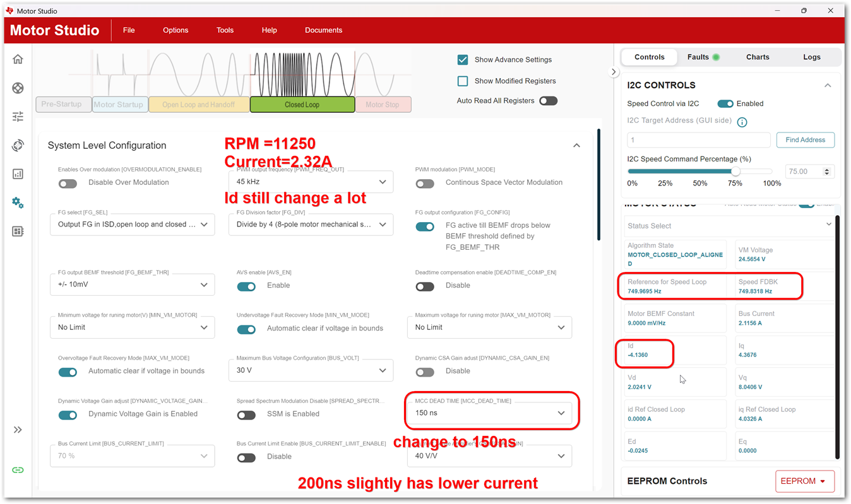Viewport: 851px width, 504px height.
Task: Select Open Loop and Handoff stage
Action: (199, 105)
